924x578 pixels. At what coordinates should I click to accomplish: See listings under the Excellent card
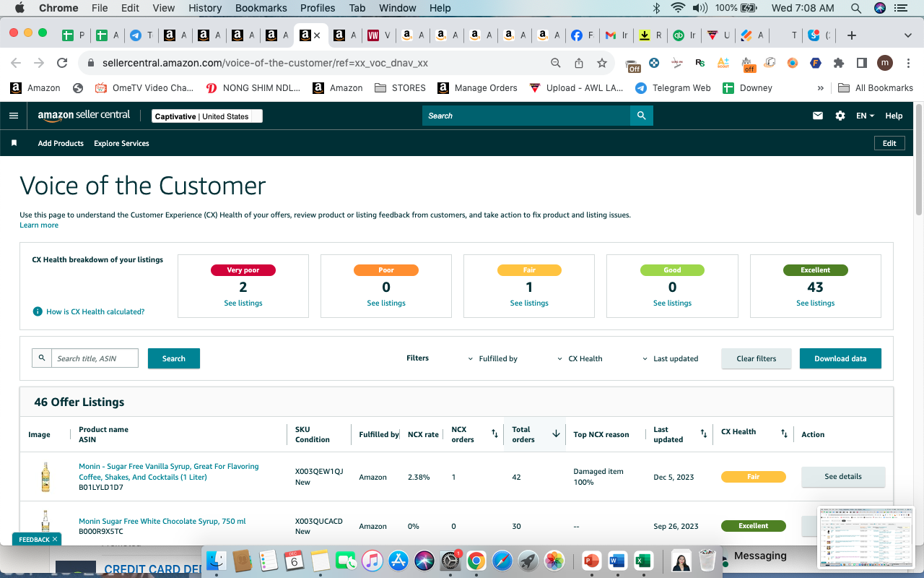click(816, 303)
